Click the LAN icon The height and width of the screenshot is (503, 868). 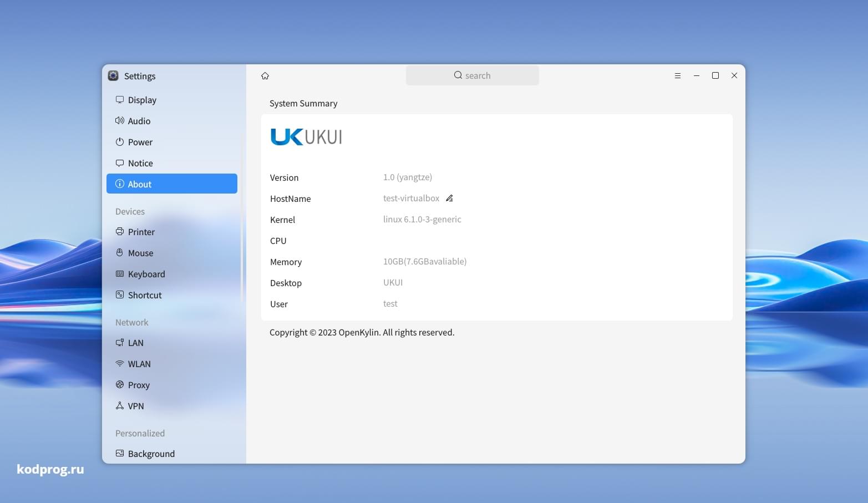coord(119,343)
